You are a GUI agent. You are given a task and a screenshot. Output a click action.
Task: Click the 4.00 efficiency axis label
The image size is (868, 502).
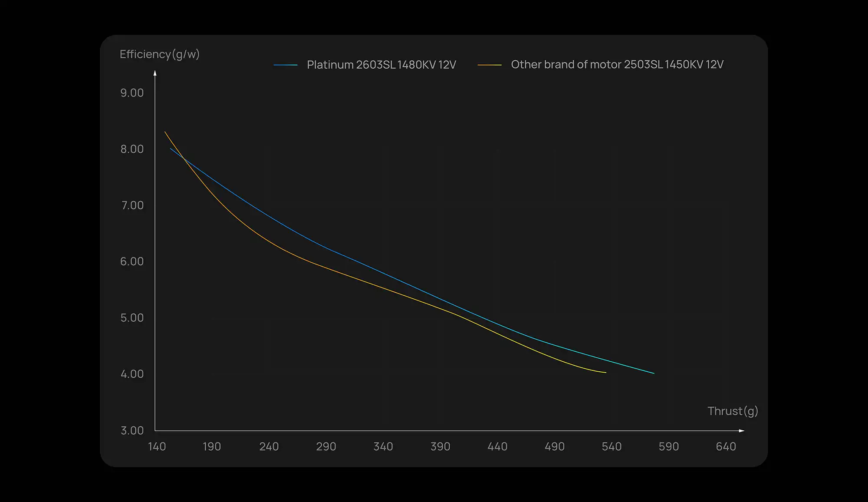coord(132,374)
